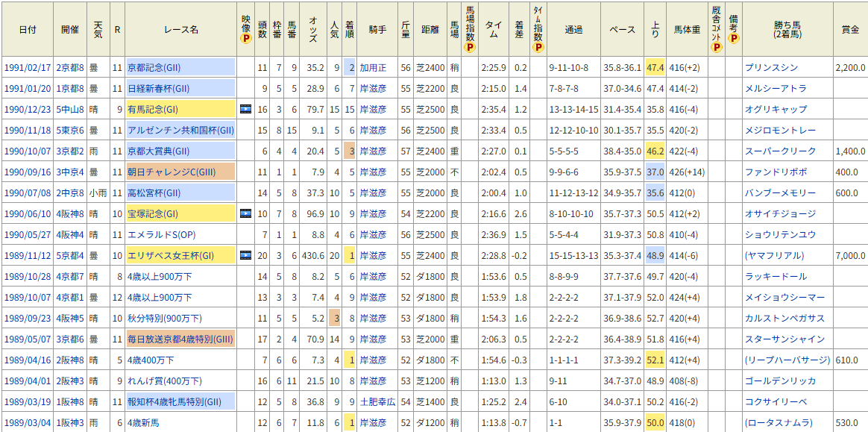Click the レース名 column header
This screenshot has width=868, height=432.
coord(181,30)
